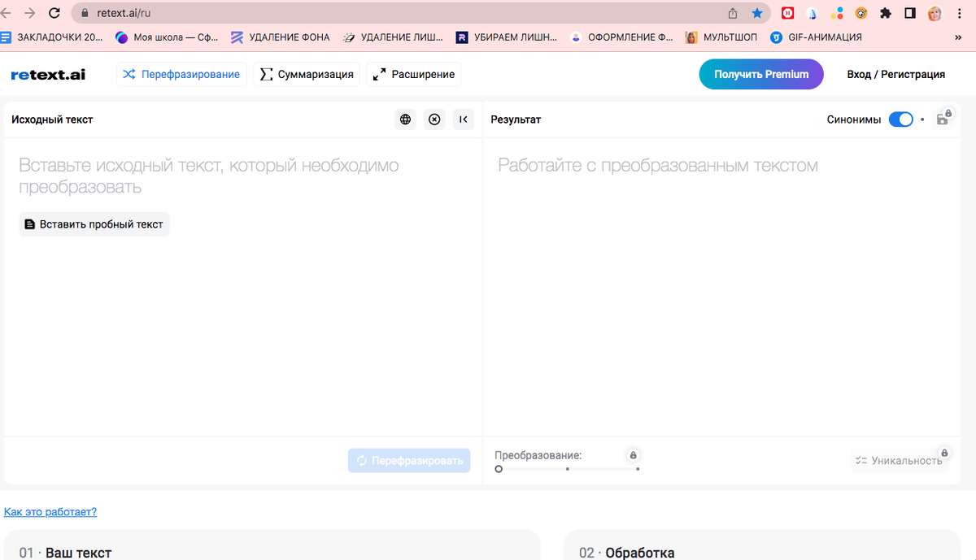Click Вставить пробный текст button
The image size is (976, 560).
(x=94, y=224)
